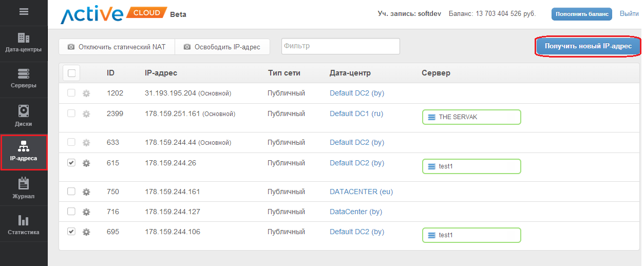
Task: Open the Журнал sidebar section
Action: coord(24,188)
